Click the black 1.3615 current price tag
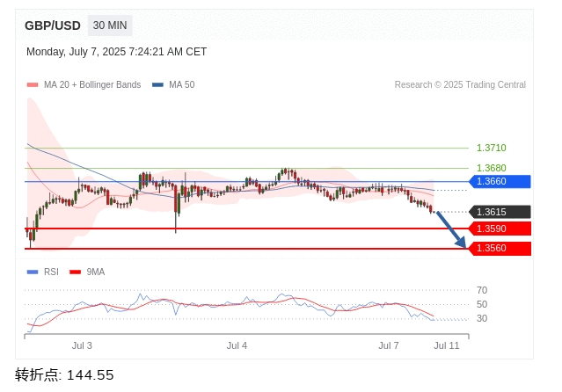Image resolution: width=562 pixels, height=392 pixels. click(500, 212)
